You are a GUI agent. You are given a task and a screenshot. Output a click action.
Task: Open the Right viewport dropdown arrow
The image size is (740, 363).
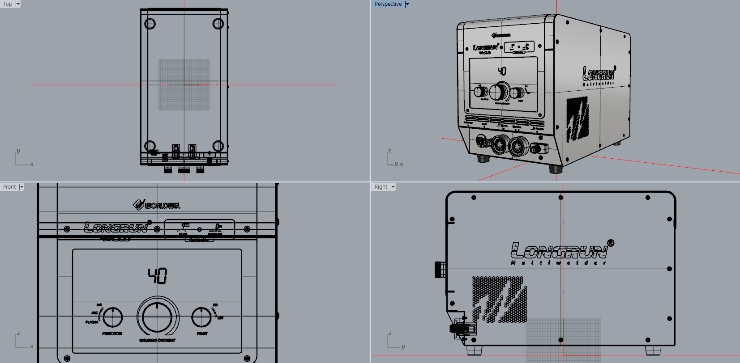393,187
